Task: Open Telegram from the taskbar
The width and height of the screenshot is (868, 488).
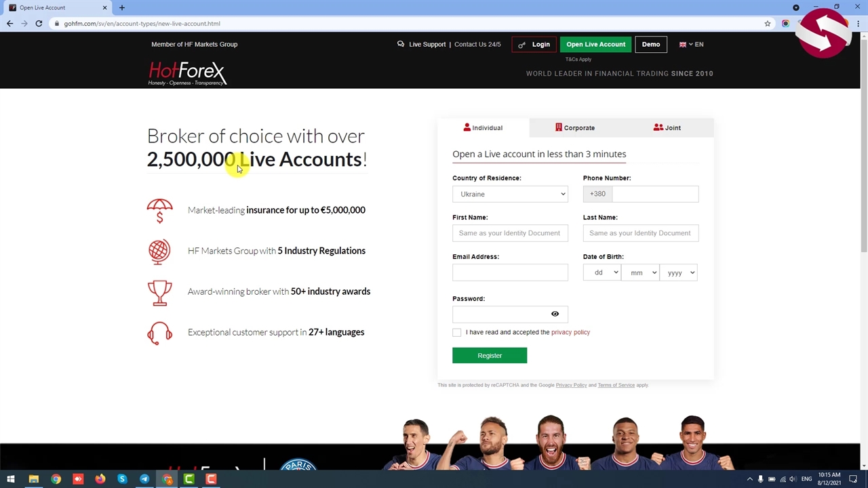Action: click(x=144, y=479)
